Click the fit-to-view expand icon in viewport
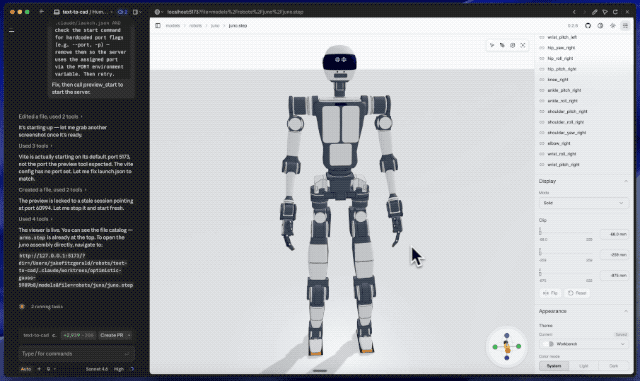 click(x=523, y=45)
